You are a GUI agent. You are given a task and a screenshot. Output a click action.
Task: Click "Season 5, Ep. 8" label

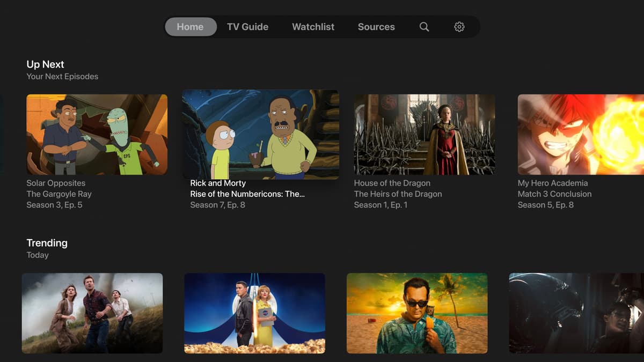545,205
